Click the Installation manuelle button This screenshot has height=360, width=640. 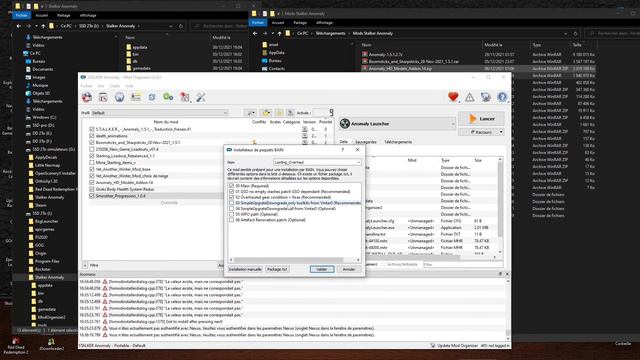point(245,269)
